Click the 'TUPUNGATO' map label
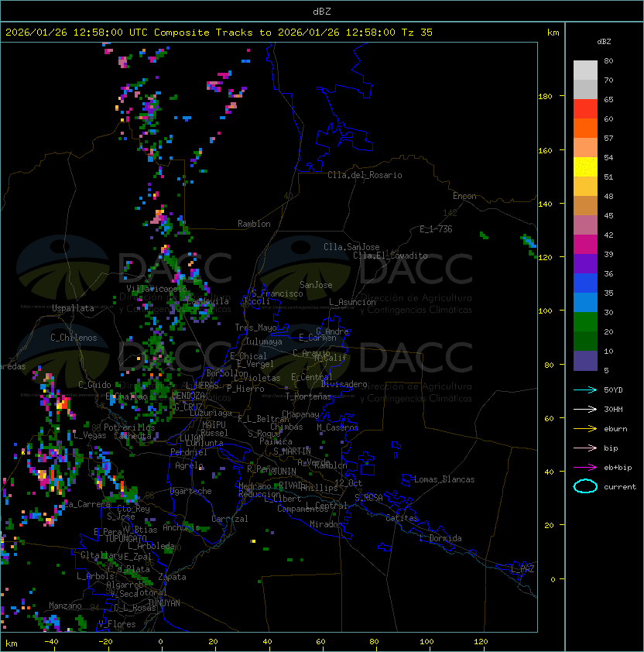The image size is (644, 652). pyautogui.click(x=125, y=538)
